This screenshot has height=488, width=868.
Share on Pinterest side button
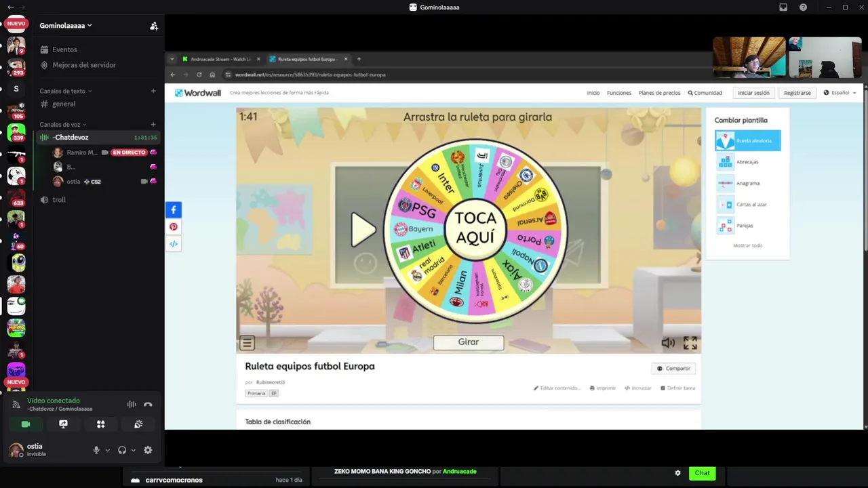pyautogui.click(x=174, y=227)
